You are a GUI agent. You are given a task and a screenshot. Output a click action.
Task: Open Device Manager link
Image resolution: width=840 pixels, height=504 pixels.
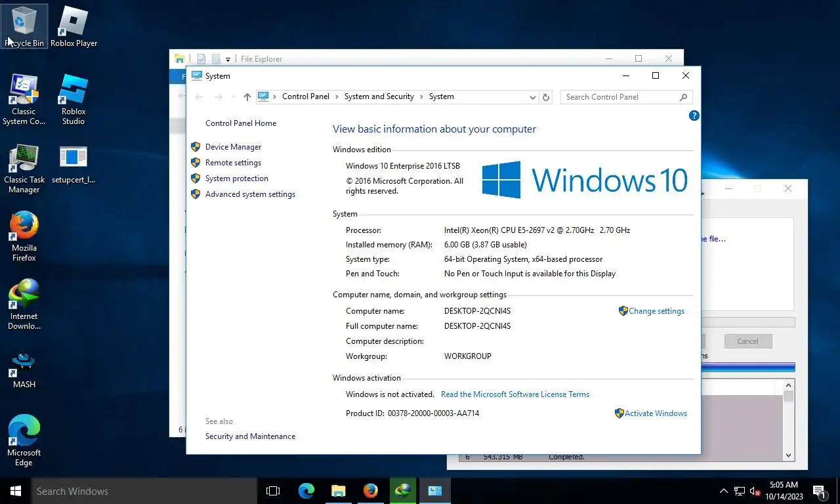coord(233,147)
